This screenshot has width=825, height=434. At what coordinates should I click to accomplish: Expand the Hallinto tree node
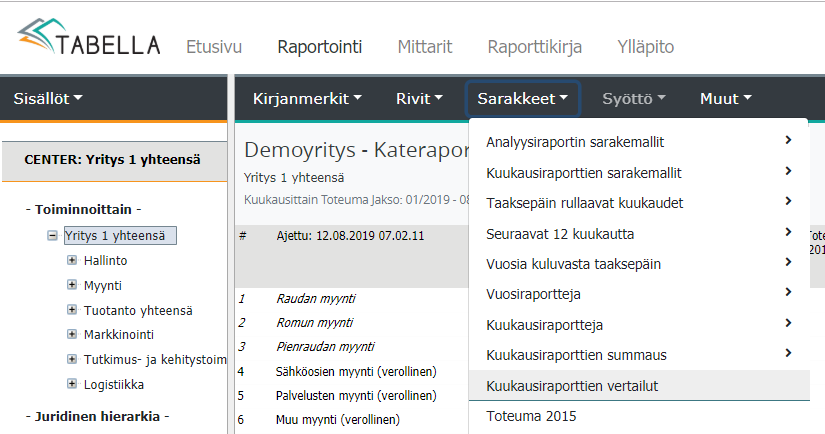(72, 260)
